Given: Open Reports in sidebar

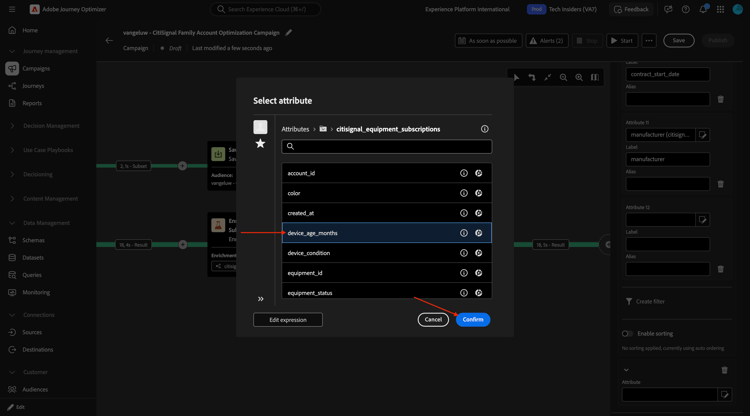Looking at the screenshot, I should 32,103.
